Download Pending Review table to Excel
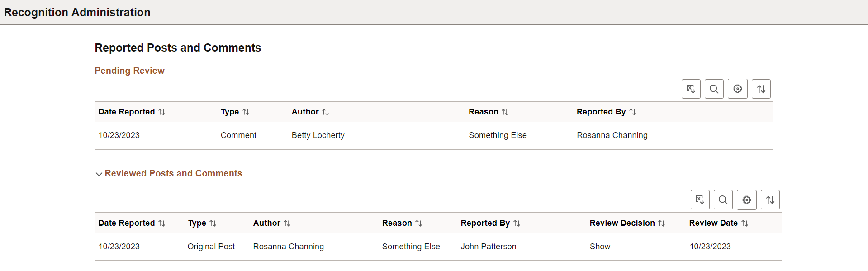Viewport: 868px width, 271px height. tap(691, 89)
